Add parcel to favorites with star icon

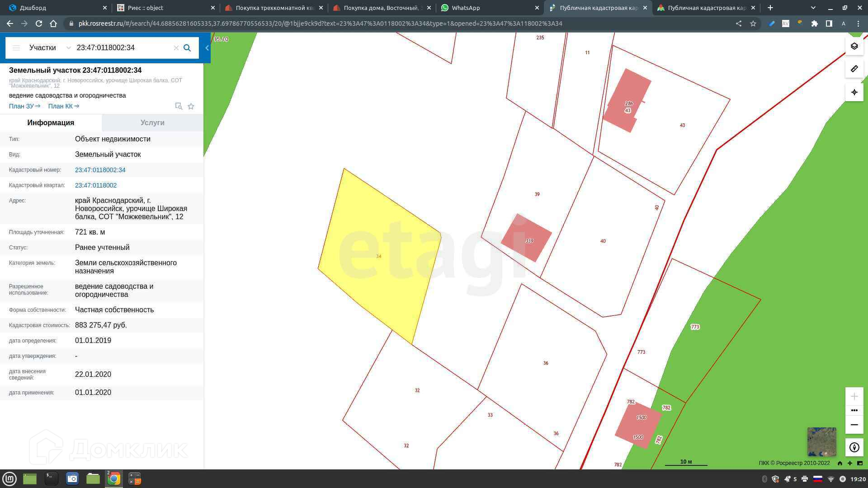tap(191, 106)
